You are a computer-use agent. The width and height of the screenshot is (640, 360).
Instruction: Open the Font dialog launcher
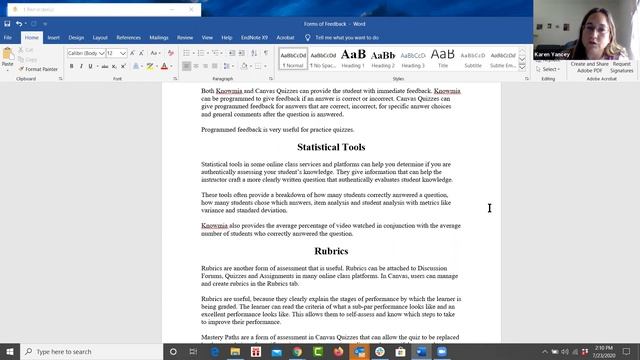(x=175, y=79)
